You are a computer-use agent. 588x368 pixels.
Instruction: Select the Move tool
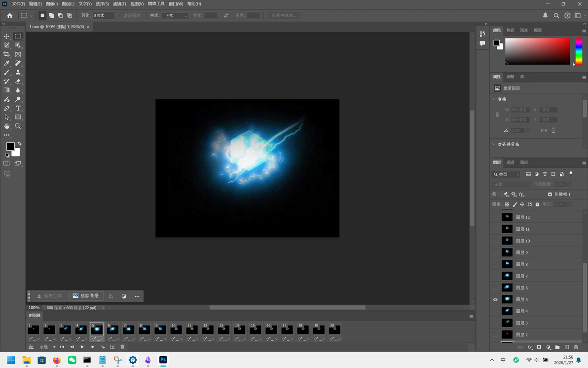pos(7,37)
